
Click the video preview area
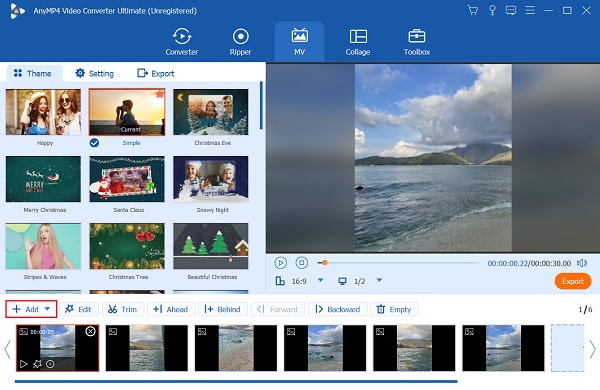pyautogui.click(x=433, y=158)
